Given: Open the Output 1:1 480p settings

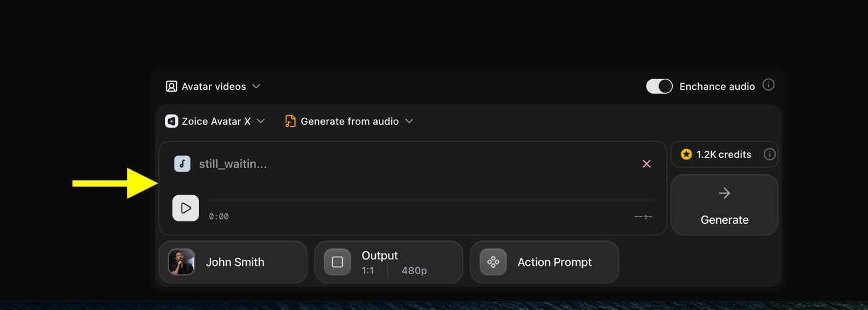Looking at the screenshot, I should coord(389,262).
